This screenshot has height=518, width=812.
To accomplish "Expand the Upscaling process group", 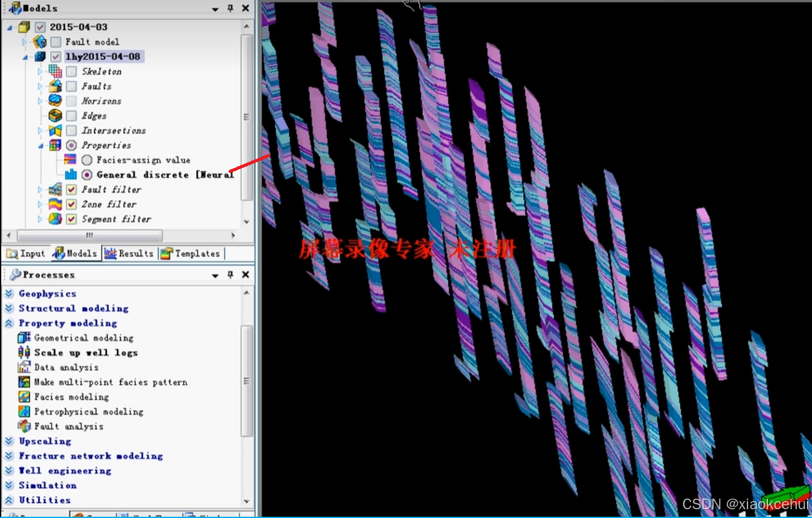I will (x=9, y=441).
